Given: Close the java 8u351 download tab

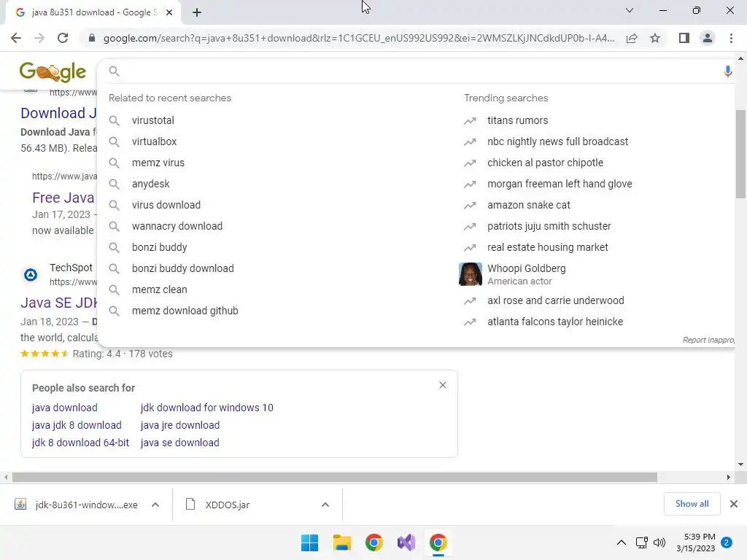Looking at the screenshot, I should [x=169, y=12].
